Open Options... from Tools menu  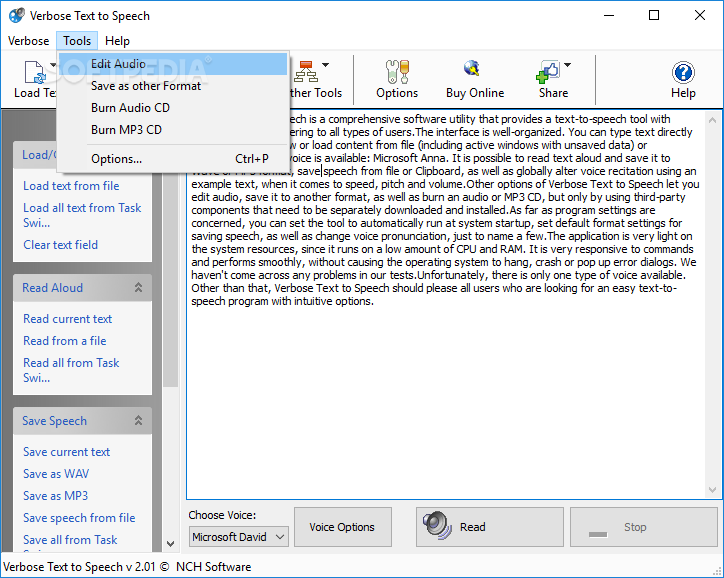[173, 159]
